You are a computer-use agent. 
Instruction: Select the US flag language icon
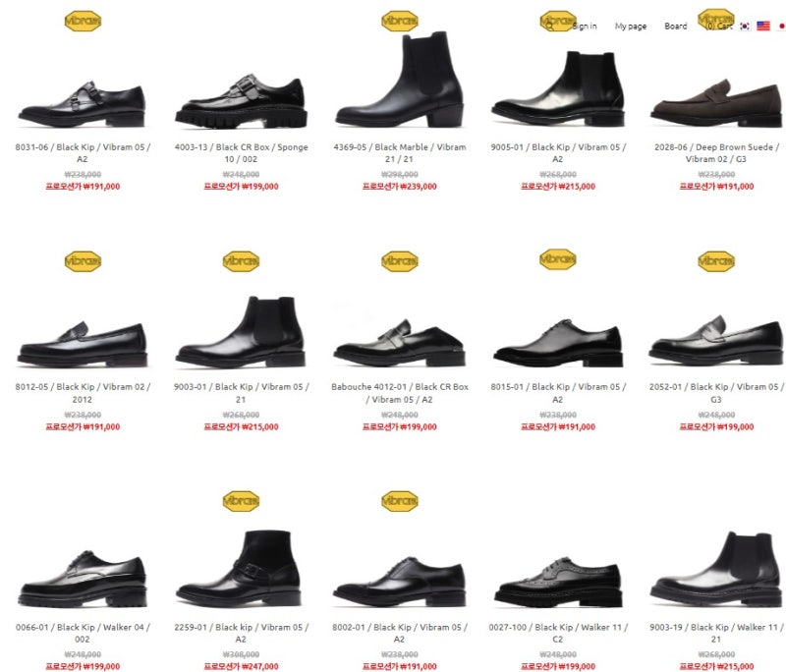point(763,27)
